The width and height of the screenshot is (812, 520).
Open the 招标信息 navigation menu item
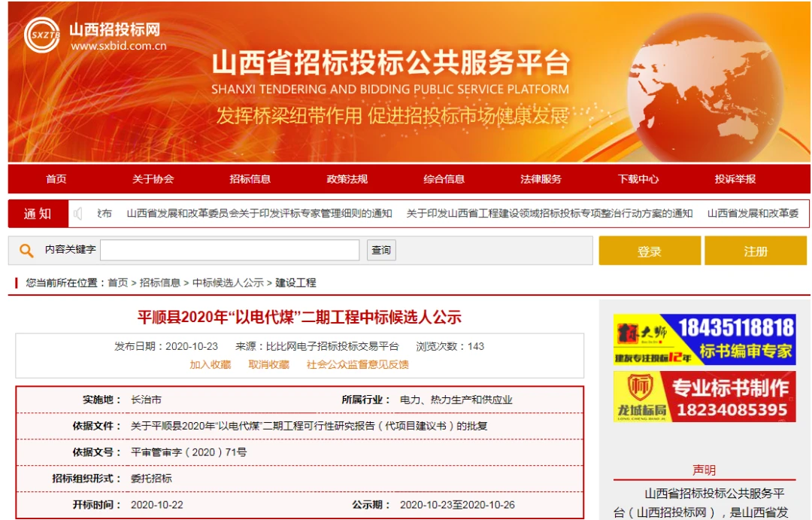click(x=250, y=179)
